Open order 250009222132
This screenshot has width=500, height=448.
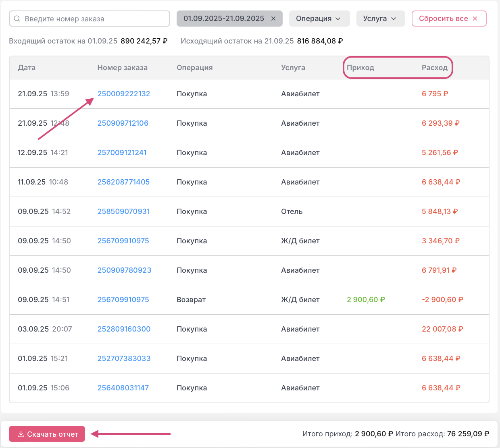124,94
